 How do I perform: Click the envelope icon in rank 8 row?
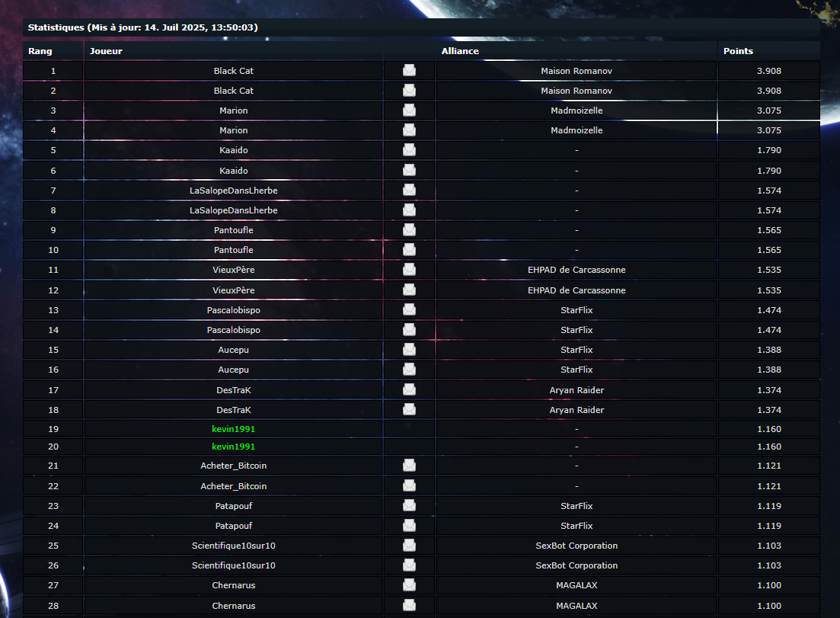[409, 210]
